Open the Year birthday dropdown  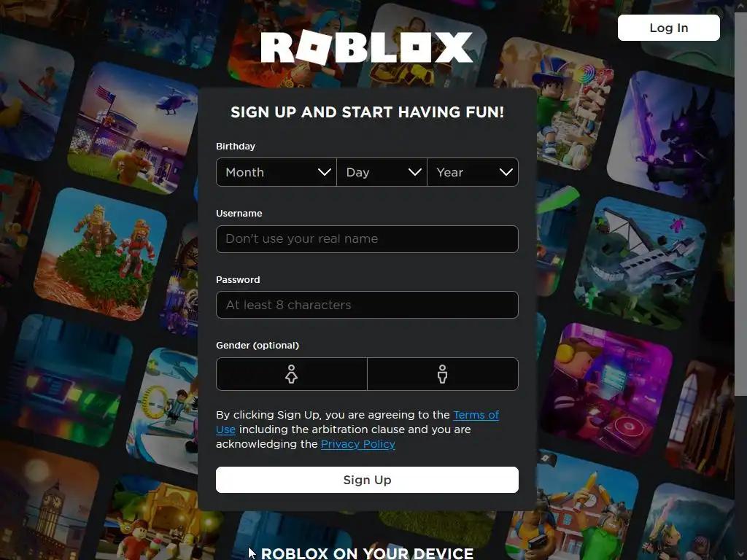click(473, 172)
